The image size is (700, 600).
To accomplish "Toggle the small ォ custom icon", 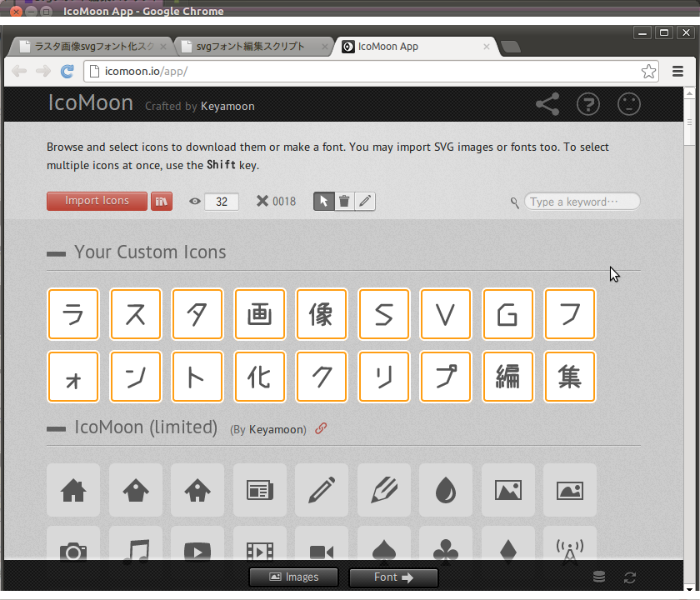I will 73,377.
